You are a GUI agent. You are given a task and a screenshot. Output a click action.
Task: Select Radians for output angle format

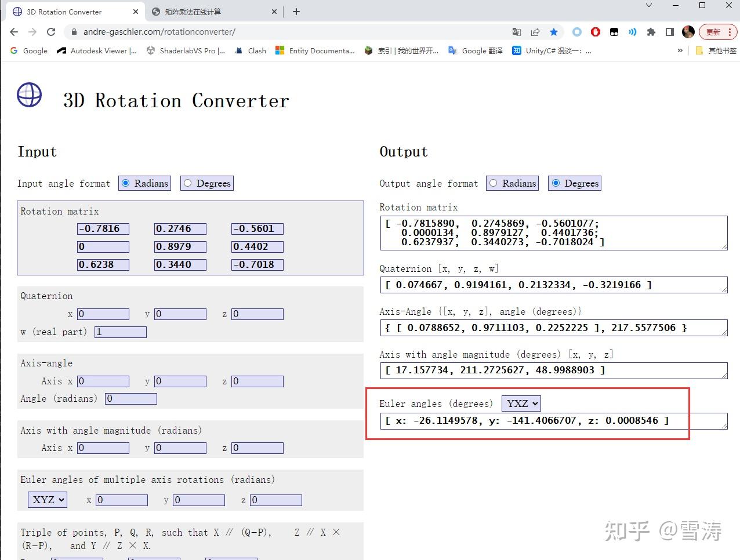[x=493, y=183]
